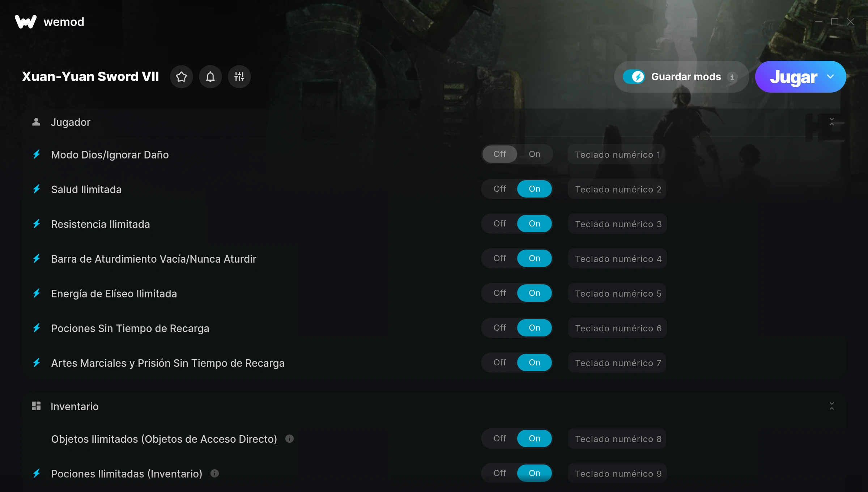Change hotkey Teclado numérico 2
The height and width of the screenshot is (492, 868).
[617, 189]
